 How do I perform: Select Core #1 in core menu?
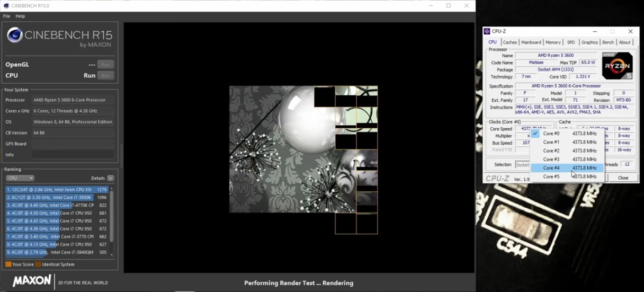567,142
